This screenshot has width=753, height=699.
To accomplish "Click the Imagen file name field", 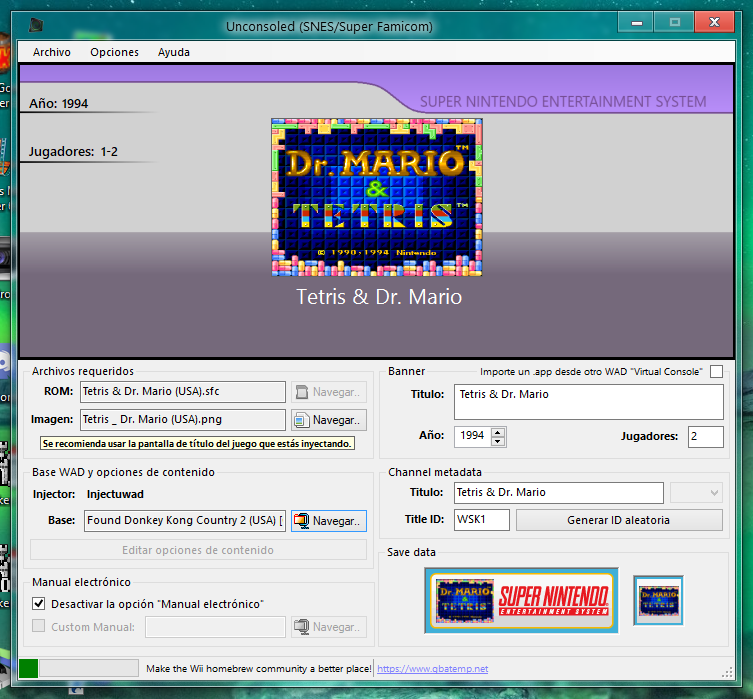I will [183, 420].
